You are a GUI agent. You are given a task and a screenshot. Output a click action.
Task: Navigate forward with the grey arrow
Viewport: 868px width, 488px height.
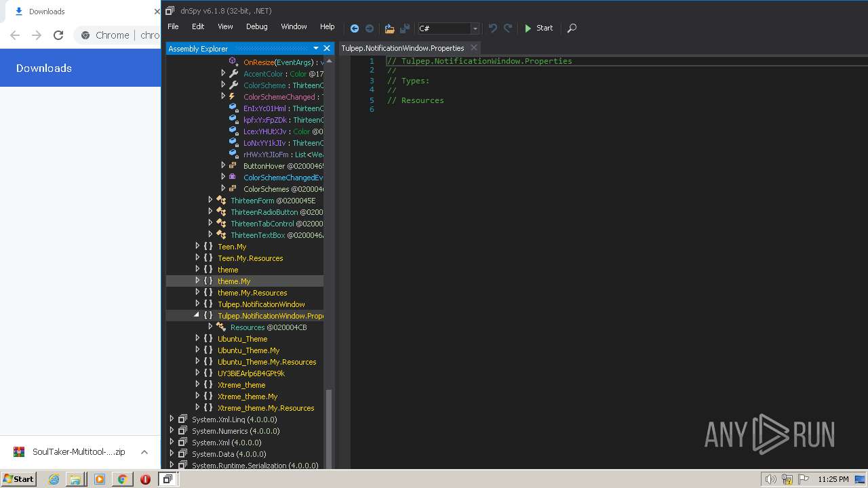coord(370,28)
